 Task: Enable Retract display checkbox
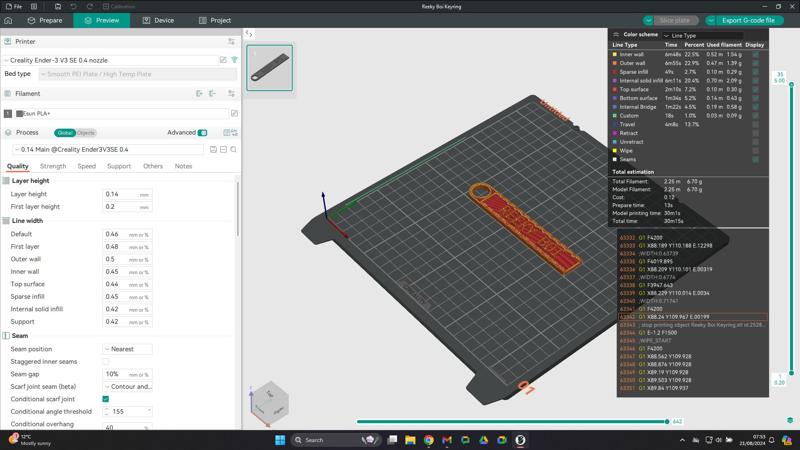755,133
